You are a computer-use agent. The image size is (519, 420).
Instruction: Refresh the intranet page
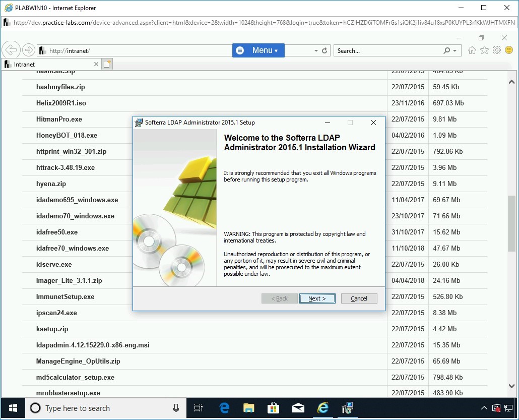[x=325, y=50]
